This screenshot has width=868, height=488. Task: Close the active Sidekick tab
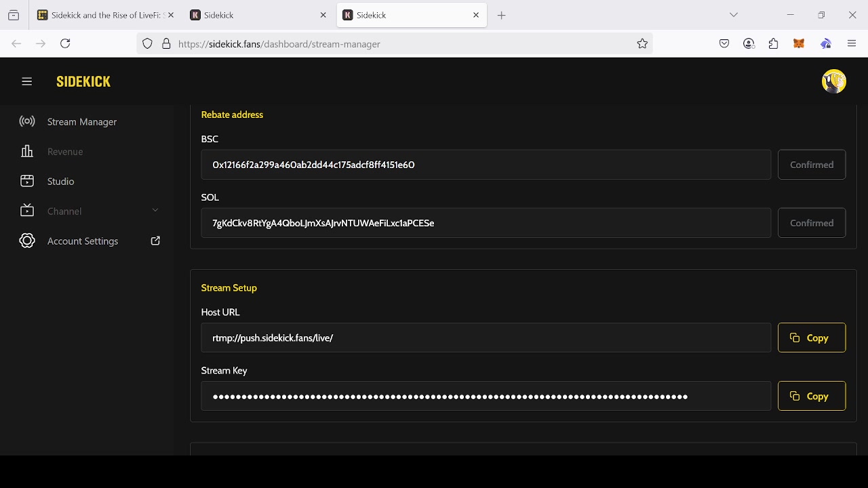pos(476,15)
